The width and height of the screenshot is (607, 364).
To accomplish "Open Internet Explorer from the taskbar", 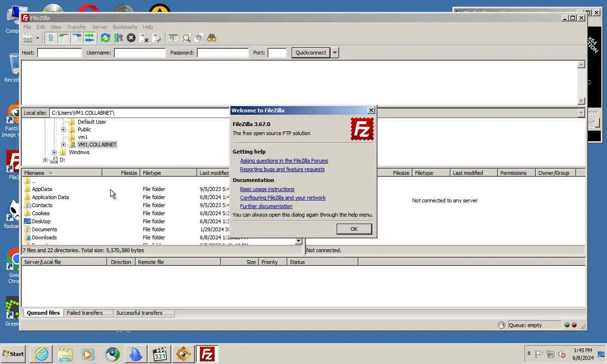I will [x=41, y=354].
